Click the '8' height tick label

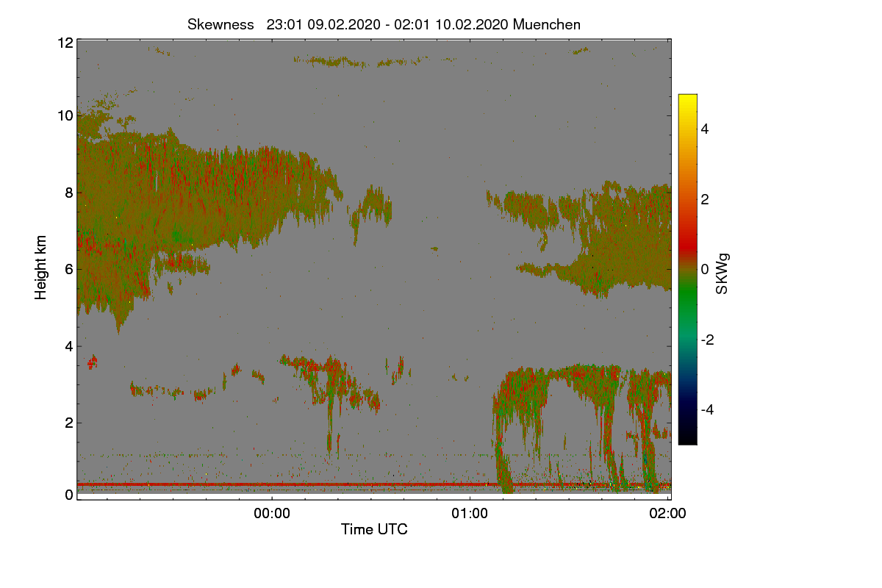[69, 193]
